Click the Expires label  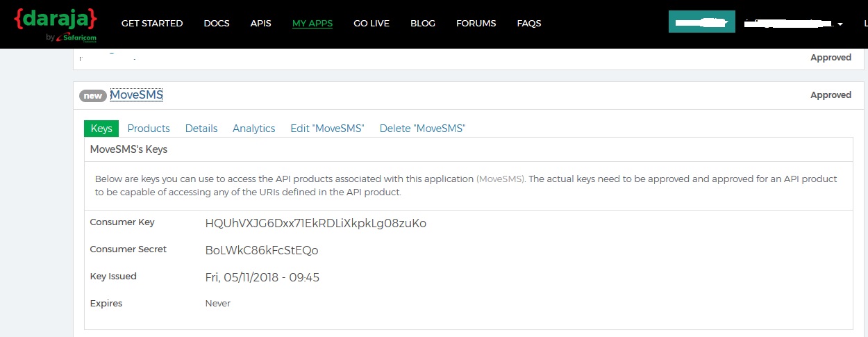coord(106,304)
